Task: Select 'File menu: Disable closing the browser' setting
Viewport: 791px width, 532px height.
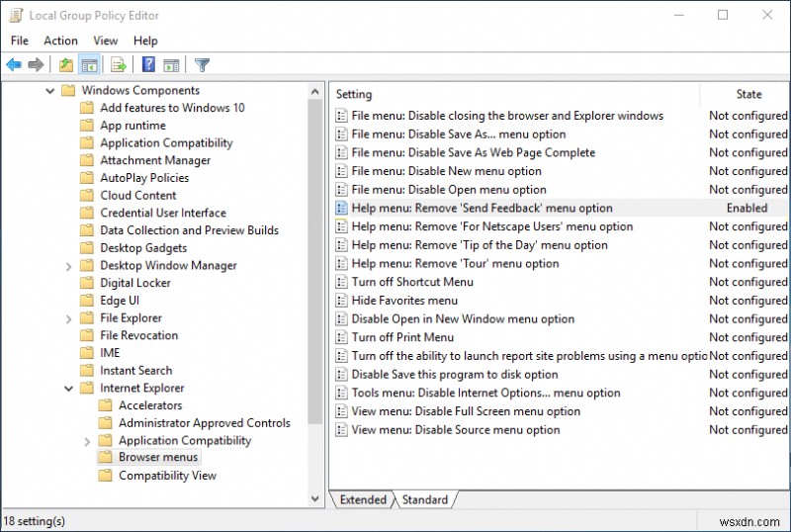Action: (x=507, y=116)
